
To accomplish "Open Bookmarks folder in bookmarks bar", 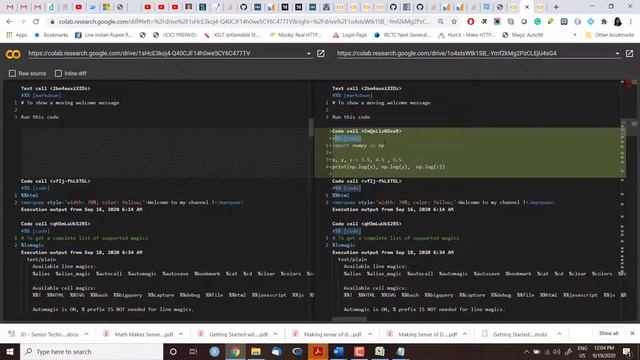I will (51, 35).
